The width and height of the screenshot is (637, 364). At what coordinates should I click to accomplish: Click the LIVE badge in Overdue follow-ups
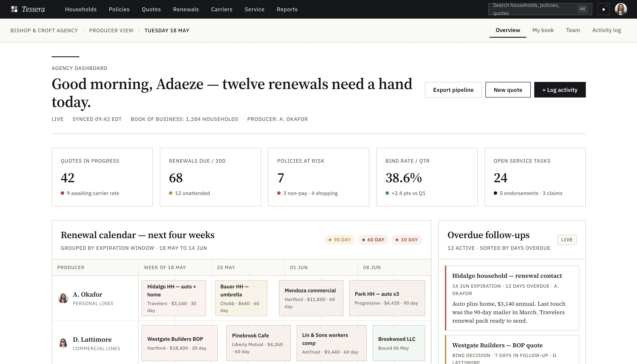[567, 240]
